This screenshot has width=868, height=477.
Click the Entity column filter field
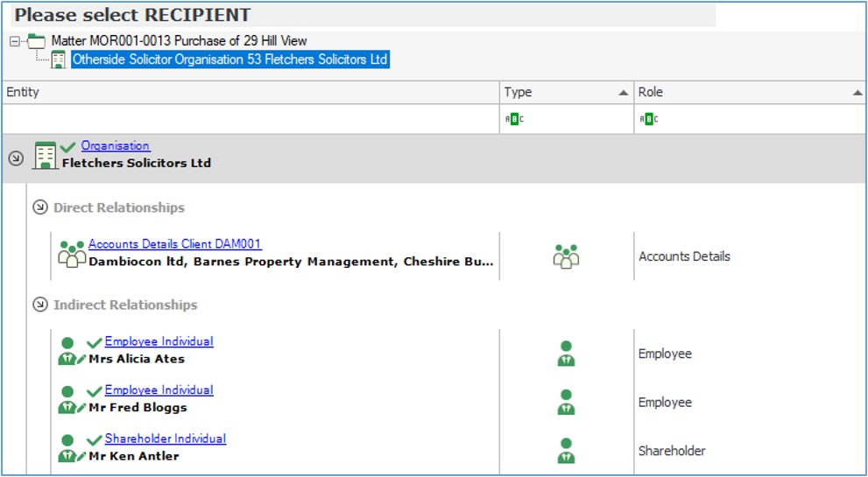pyautogui.click(x=251, y=119)
